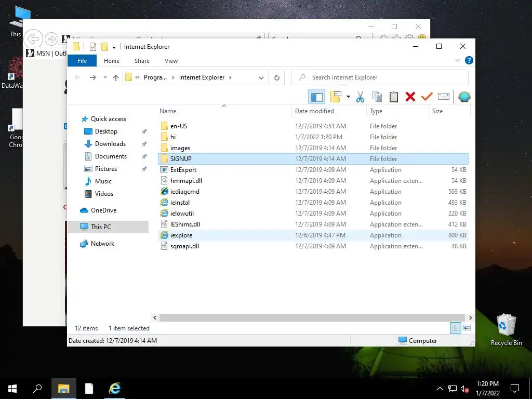
Task: Refresh the Internet Explorer folder view
Action: pyautogui.click(x=277, y=78)
